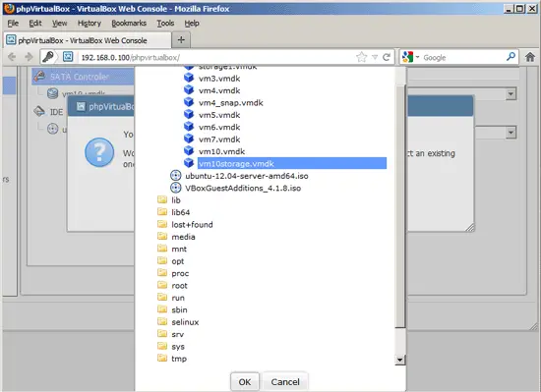Open a new tab with plus button
Viewport: 541px width, 392px height.
[181, 40]
